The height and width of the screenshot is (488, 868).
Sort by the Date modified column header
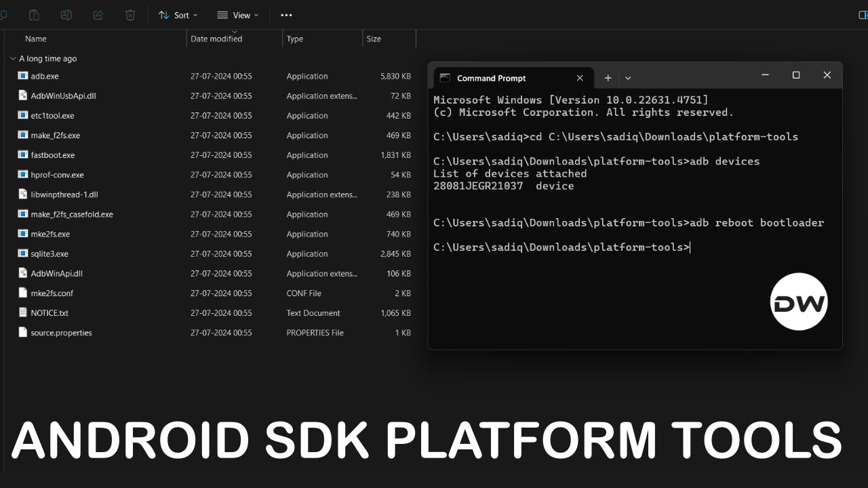216,39
